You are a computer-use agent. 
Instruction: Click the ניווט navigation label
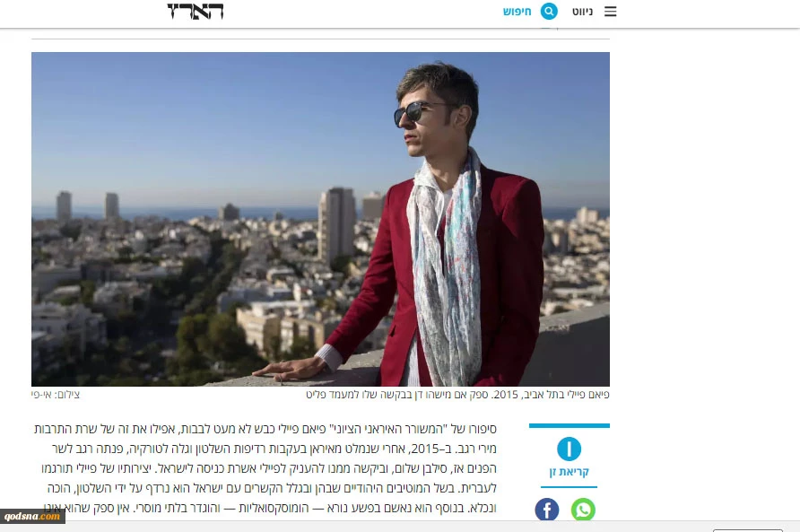click(x=582, y=12)
